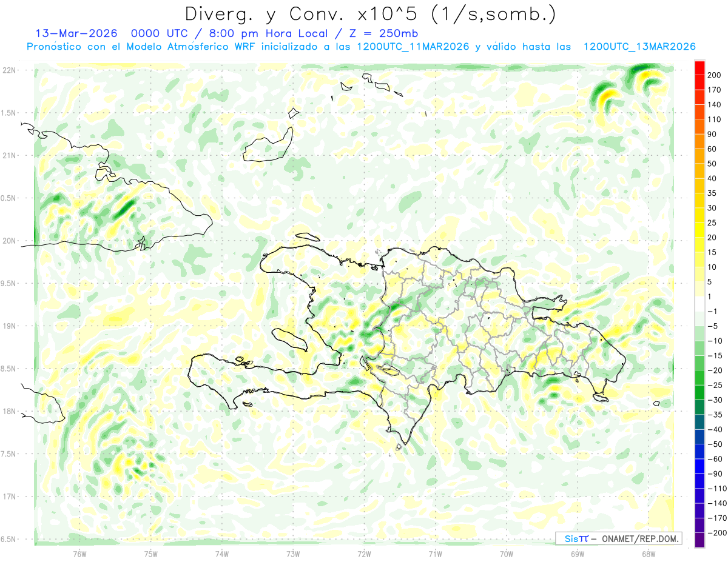Click the "74W" longitude label
728x562 pixels.
[x=221, y=554]
